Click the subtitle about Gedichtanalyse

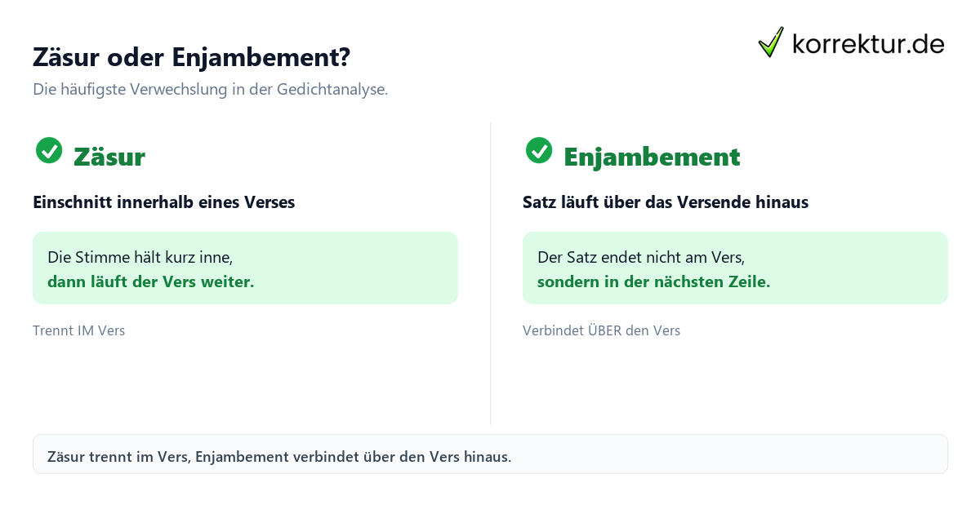[x=211, y=90]
